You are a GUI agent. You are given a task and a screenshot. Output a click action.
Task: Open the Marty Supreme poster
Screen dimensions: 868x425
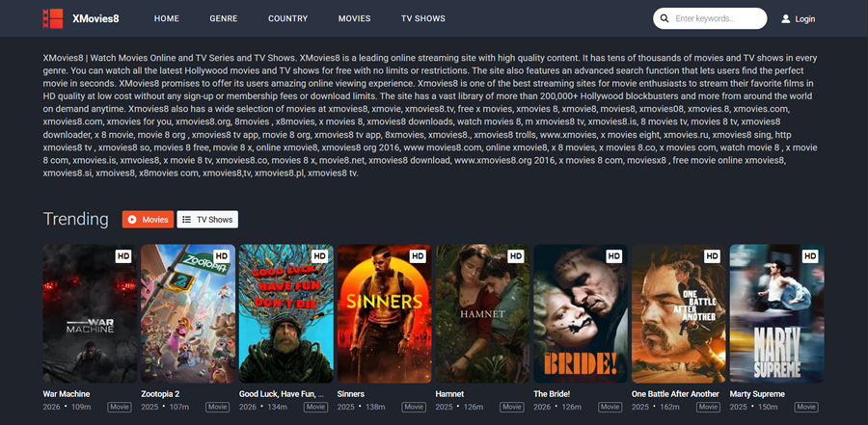tap(776, 314)
